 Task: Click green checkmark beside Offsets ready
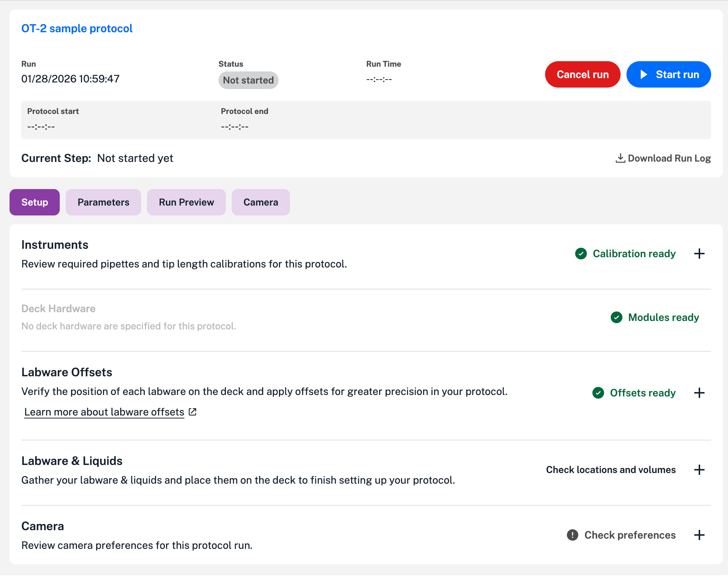[x=598, y=393]
